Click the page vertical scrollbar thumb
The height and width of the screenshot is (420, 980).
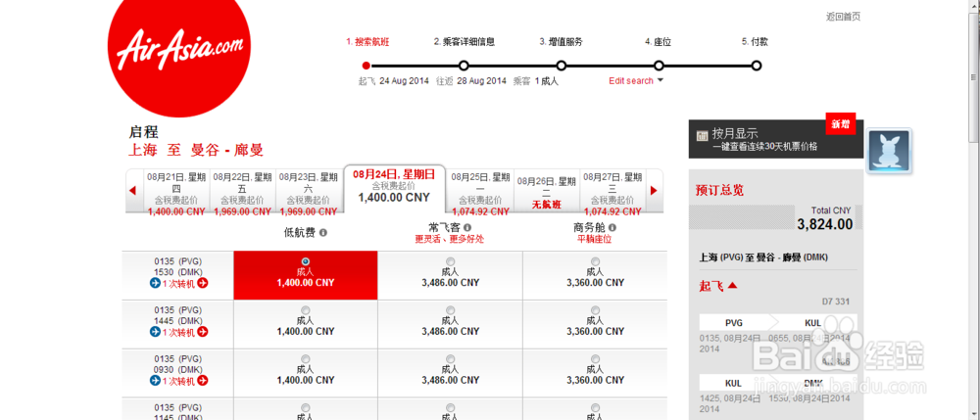[974, 78]
